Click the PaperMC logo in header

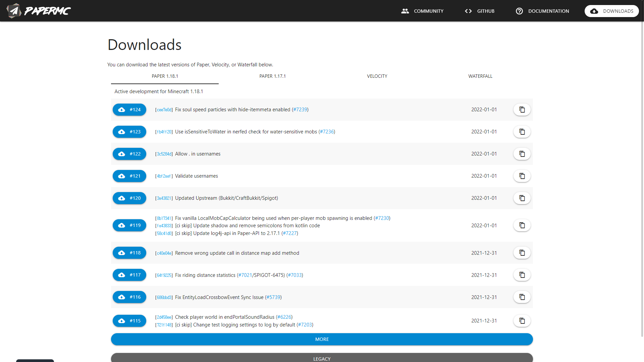pyautogui.click(x=39, y=11)
